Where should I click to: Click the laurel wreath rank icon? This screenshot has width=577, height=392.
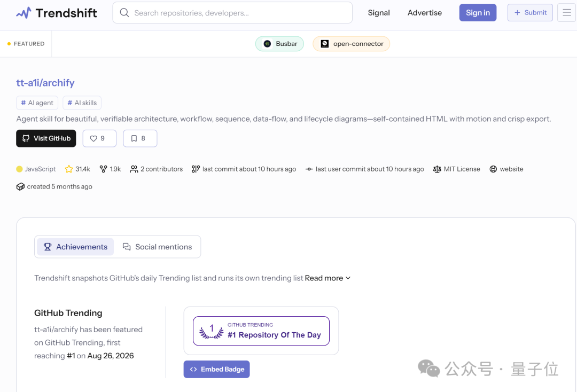click(x=211, y=331)
